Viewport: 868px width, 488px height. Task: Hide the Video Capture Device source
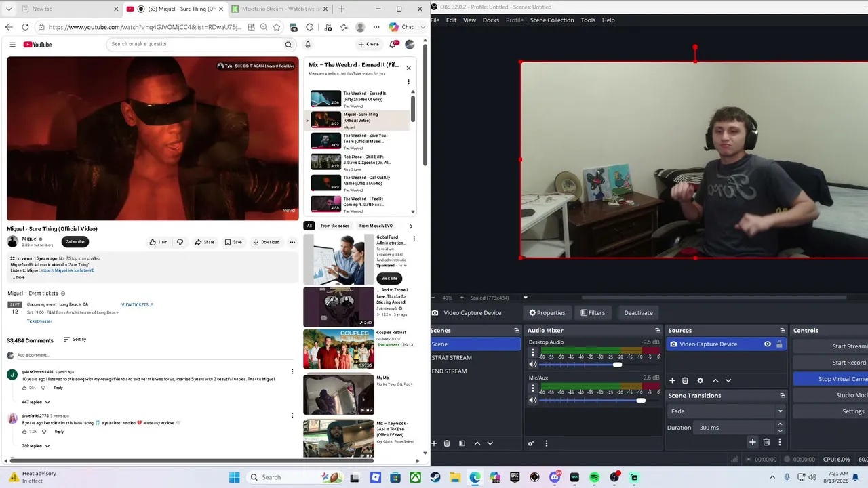[768, 344]
